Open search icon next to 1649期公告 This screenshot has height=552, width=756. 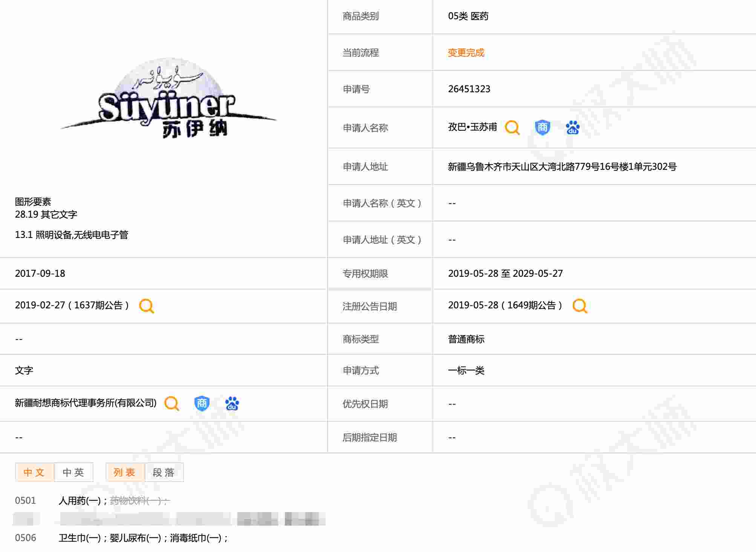[580, 306]
